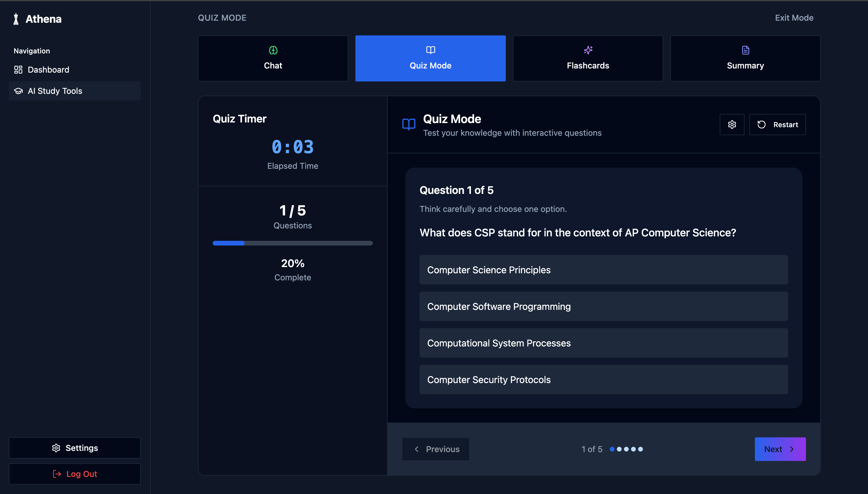
Task: Click the Athena chess-piece logo icon
Action: pos(16,19)
